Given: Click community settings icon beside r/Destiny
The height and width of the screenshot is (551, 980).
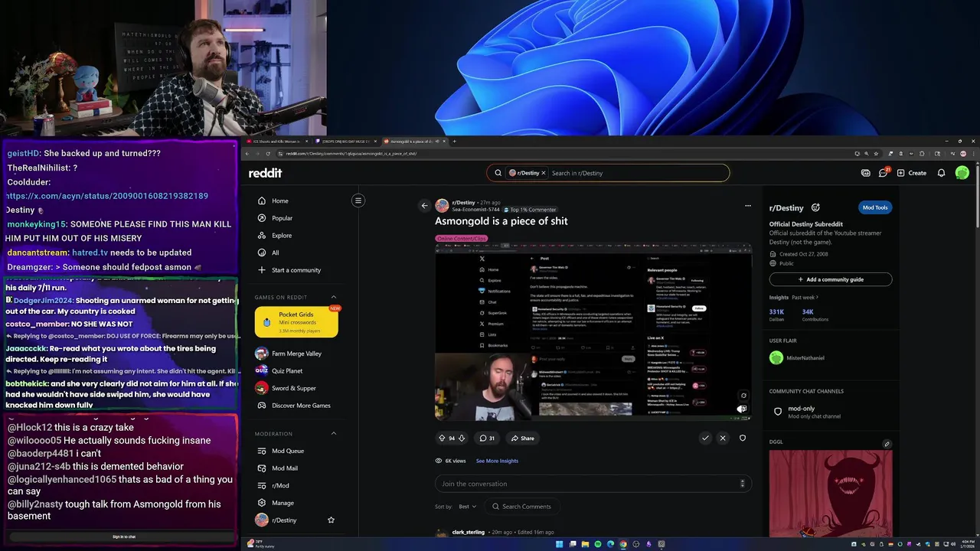Looking at the screenshot, I should click(815, 207).
